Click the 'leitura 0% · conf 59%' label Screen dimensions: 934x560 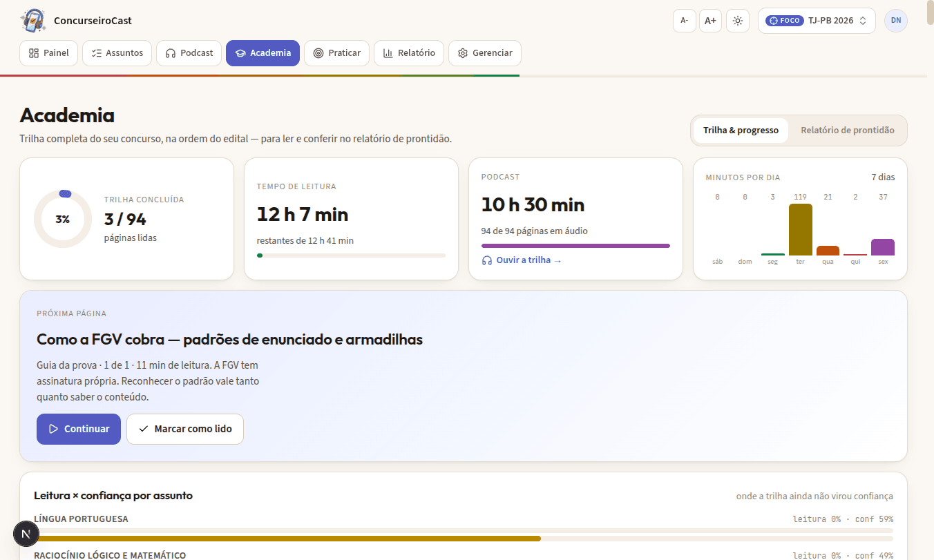click(x=843, y=519)
